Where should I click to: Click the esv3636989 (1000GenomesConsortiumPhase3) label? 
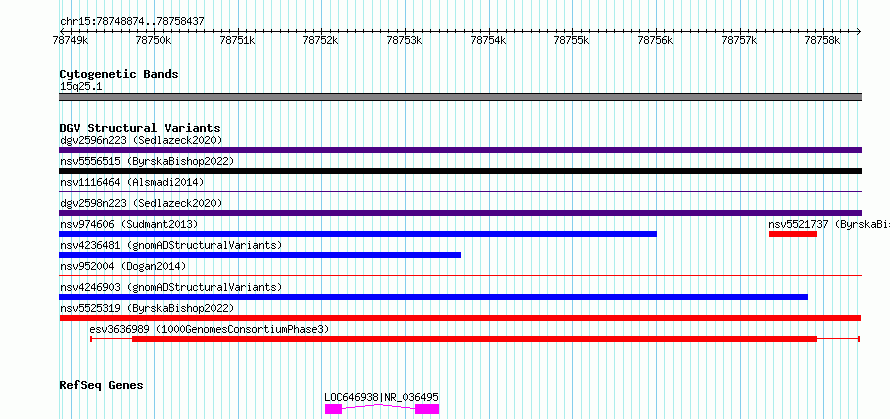(209, 329)
